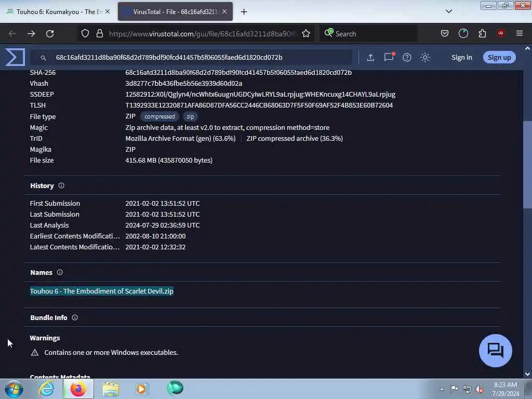The image size is (532, 399).
Task: Click the VirusTotal logo
Action: tap(15, 57)
